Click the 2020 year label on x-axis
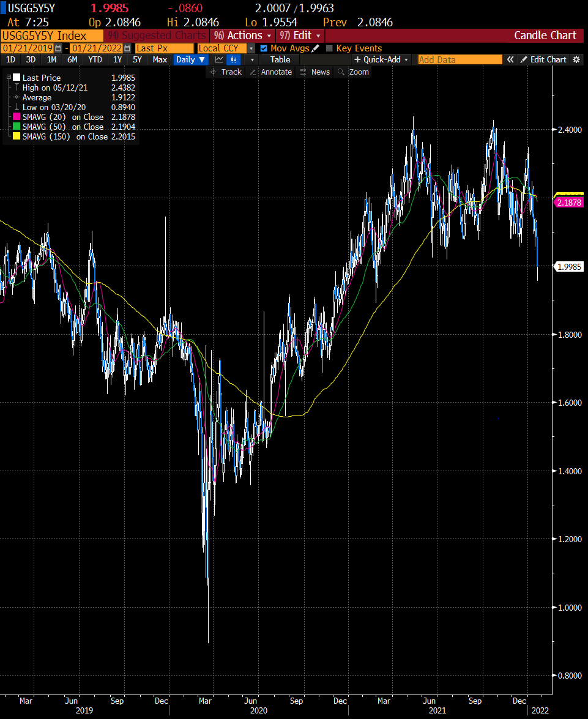588x719 pixels. click(258, 710)
